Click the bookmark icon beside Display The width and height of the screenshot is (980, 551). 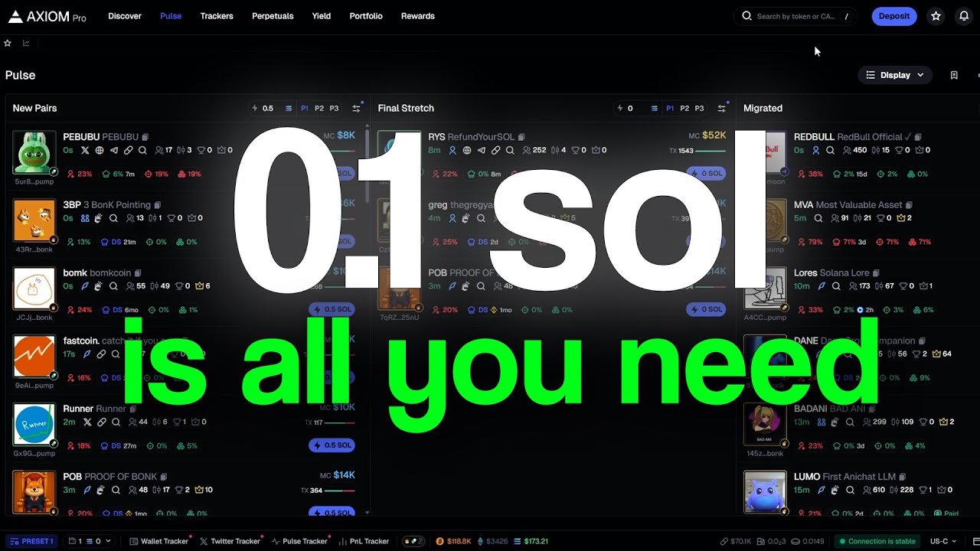point(954,75)
